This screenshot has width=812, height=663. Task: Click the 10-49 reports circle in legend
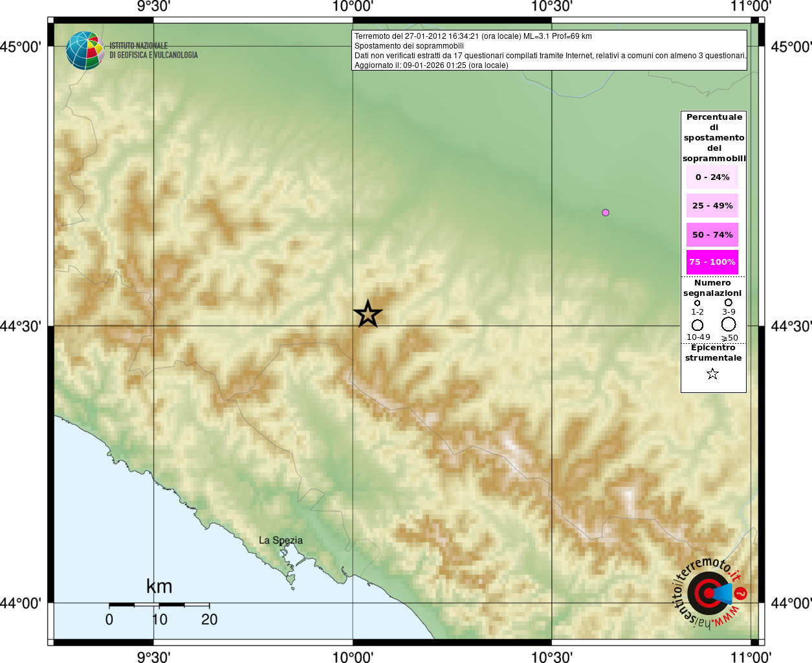697,325
